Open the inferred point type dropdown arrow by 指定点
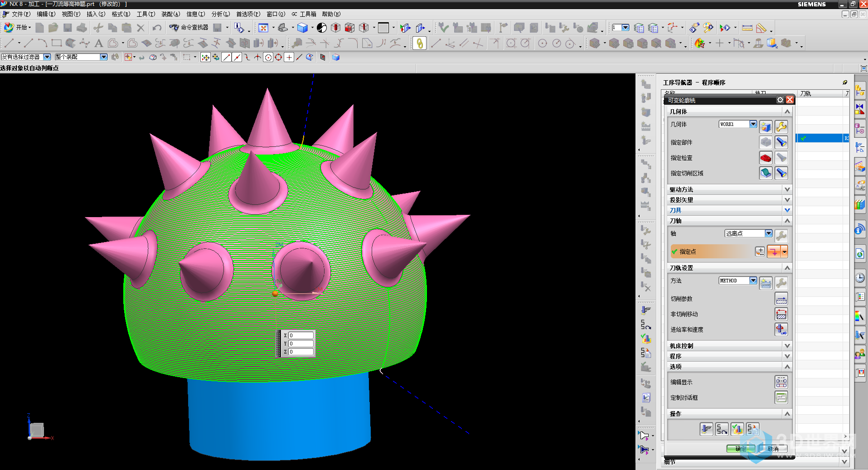Screen dimensions: 868x470 784,252
